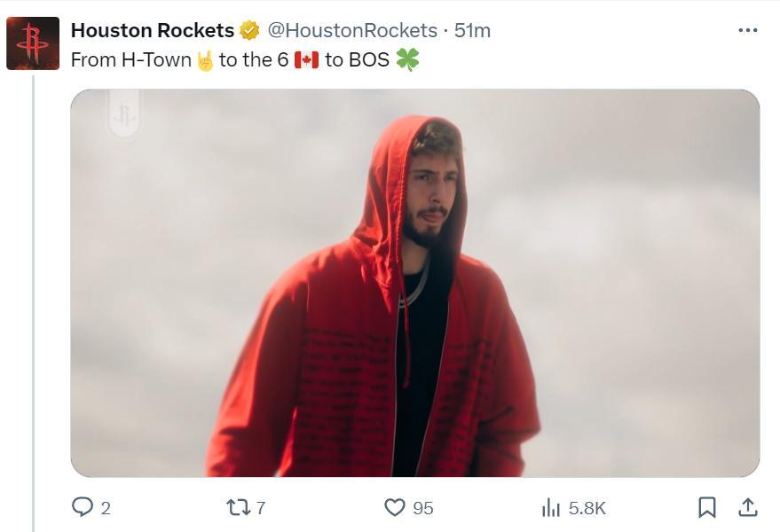
Task: Open the three-dot More options menu
Action: (x=748, y=30)
